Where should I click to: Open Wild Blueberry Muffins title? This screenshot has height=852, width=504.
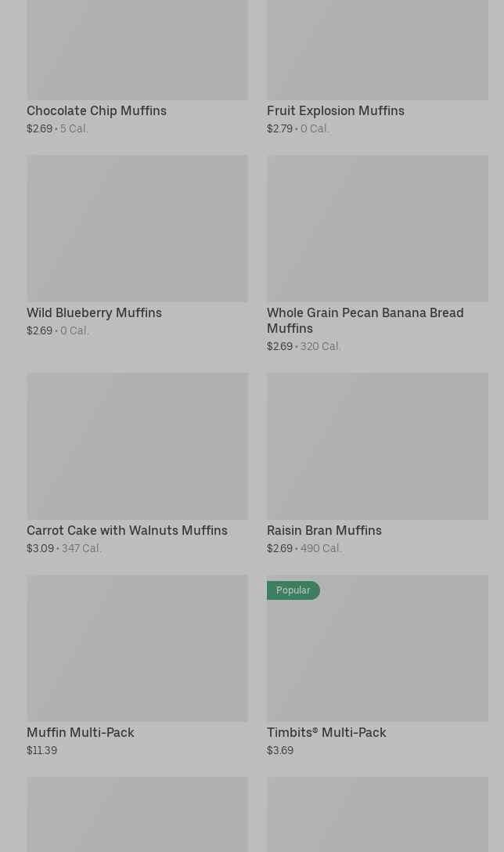[x=94, y=313]
